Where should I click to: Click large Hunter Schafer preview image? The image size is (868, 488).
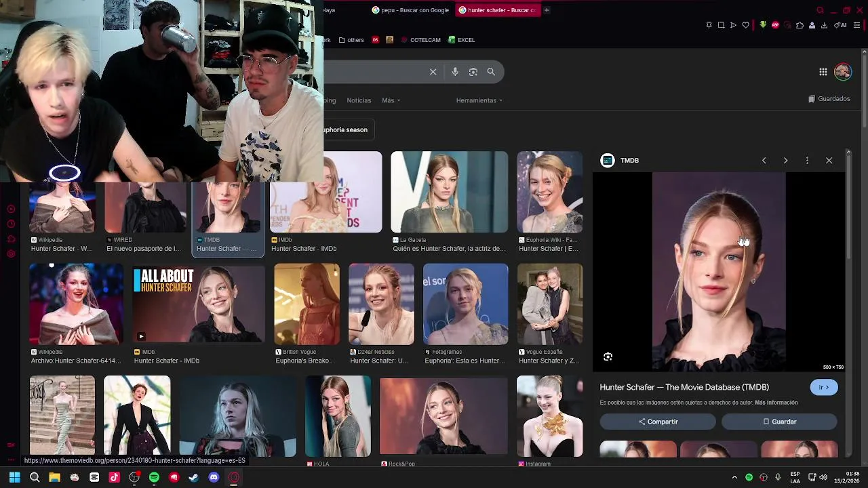point(719,272)
